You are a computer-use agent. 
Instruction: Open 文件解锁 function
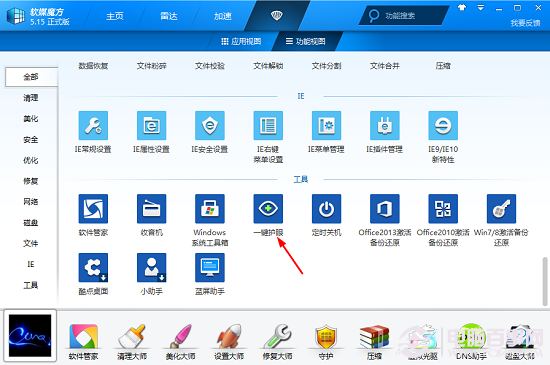click(x=268, y=66)
